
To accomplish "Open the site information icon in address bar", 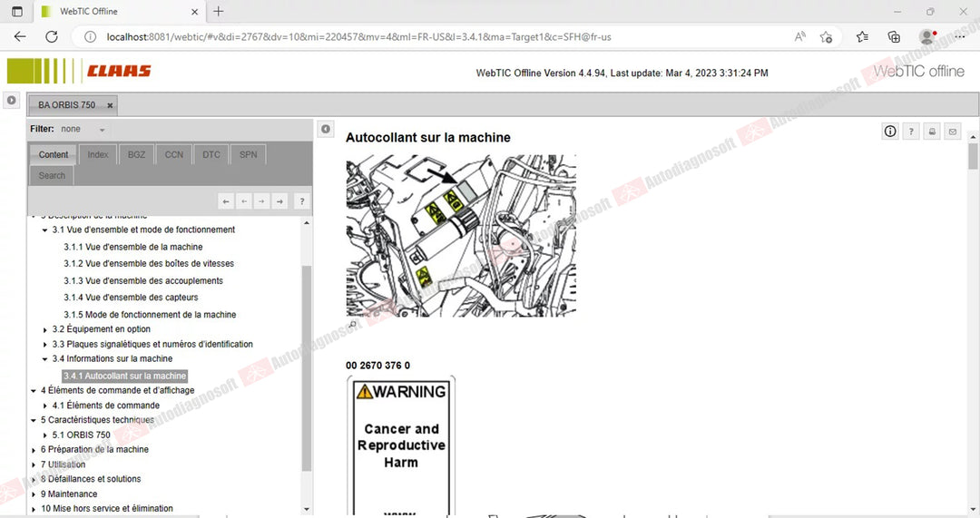I will pyautogui.click(x=90, y=37).
